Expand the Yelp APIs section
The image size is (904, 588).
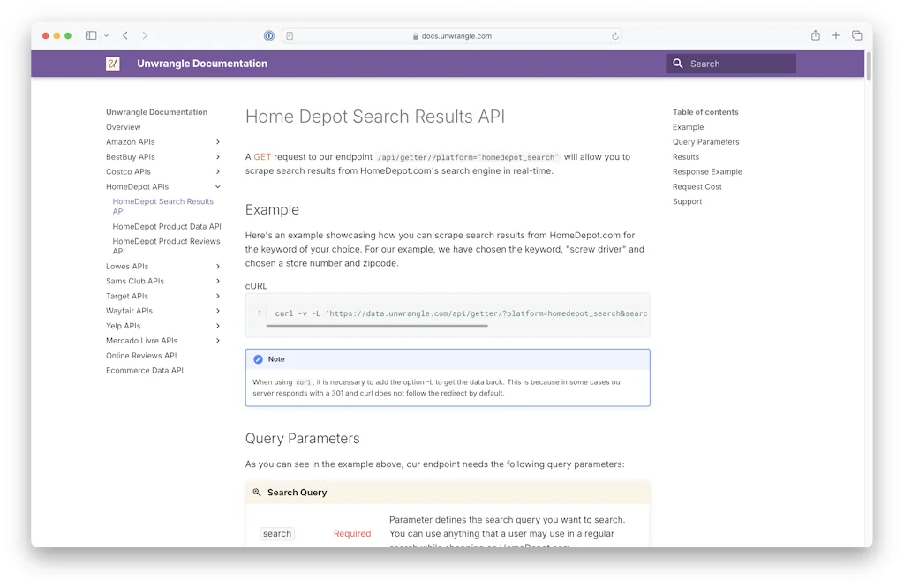click(x=218, y=326)
